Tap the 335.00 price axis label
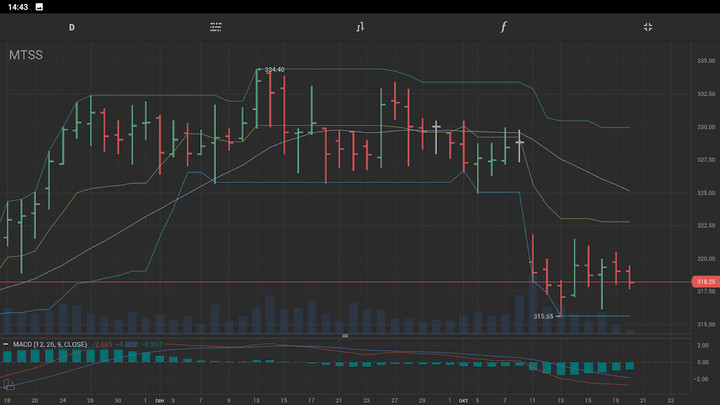The image size is (720, 405). (706, 61)
